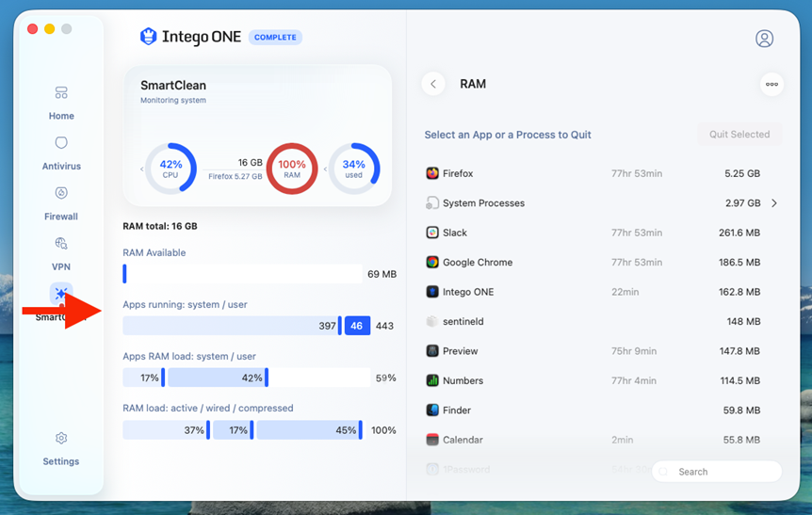
Task: Click the 'Firefox 5.27 GB' text
Action: (x=235, y=176)
